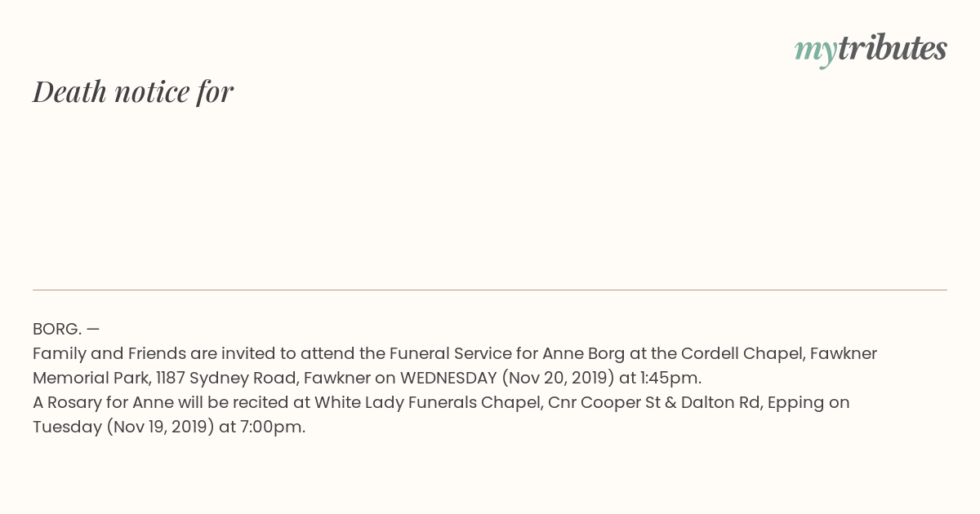The width and height of the screenshot is (980, 514).
Task: Click the word 'WEDNESDAY' in notice
Action: click(x=448, y=378)
